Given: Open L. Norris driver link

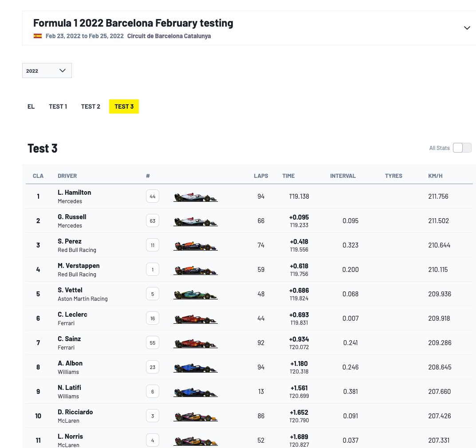Looking at the screenshot, I should (x=71, y=436).
